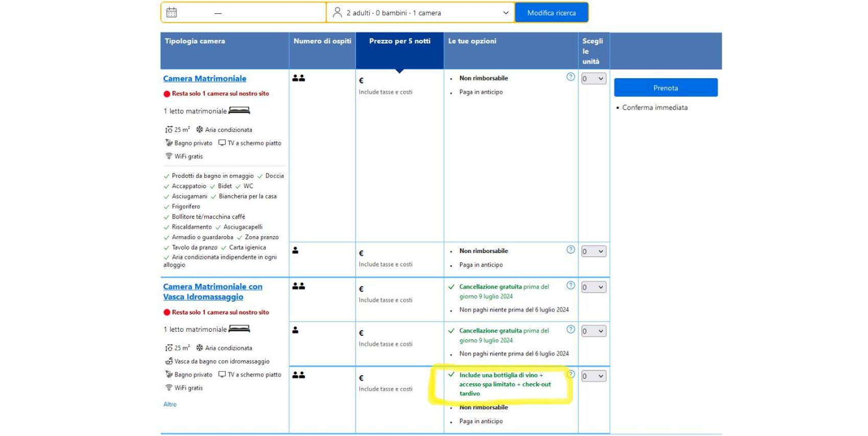Click the single-guest icon in Vasca Idromassaggio row
This screenshot has height=436, width=868.
[295, 330]
